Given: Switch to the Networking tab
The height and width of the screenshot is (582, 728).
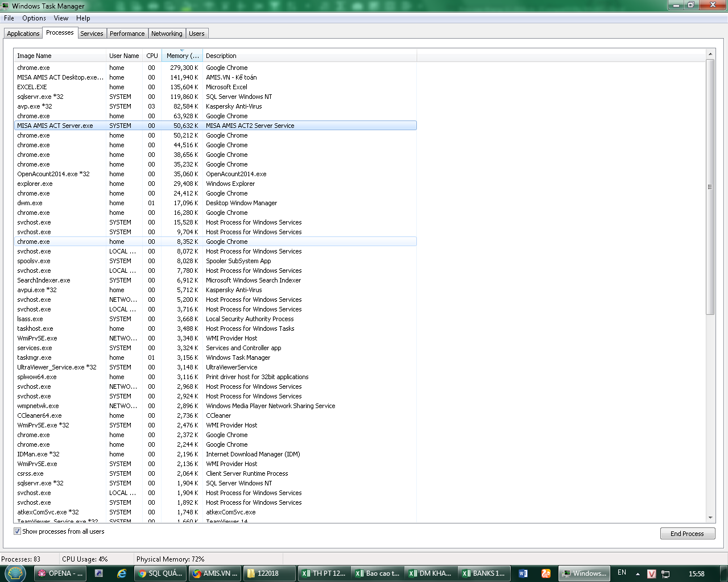Looking at the screenshot, I should (x=167, y=34).
